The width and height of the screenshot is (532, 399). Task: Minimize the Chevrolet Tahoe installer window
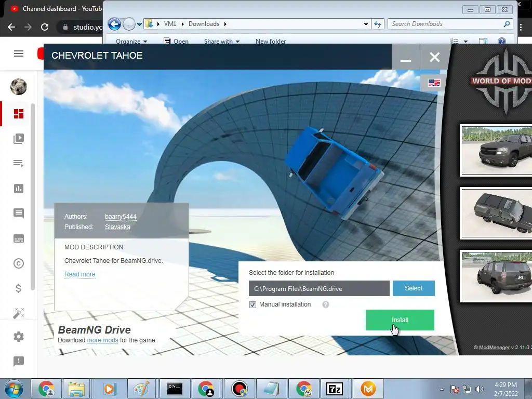(406, 57)
